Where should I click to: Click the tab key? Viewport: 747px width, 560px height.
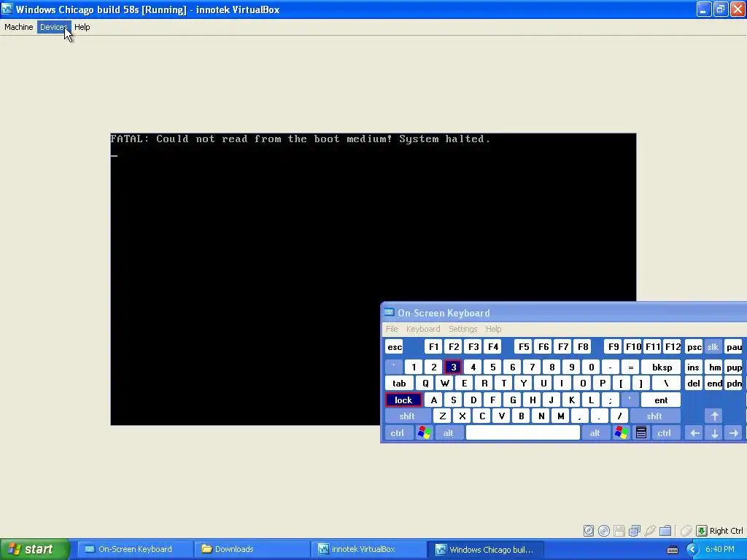399,384
